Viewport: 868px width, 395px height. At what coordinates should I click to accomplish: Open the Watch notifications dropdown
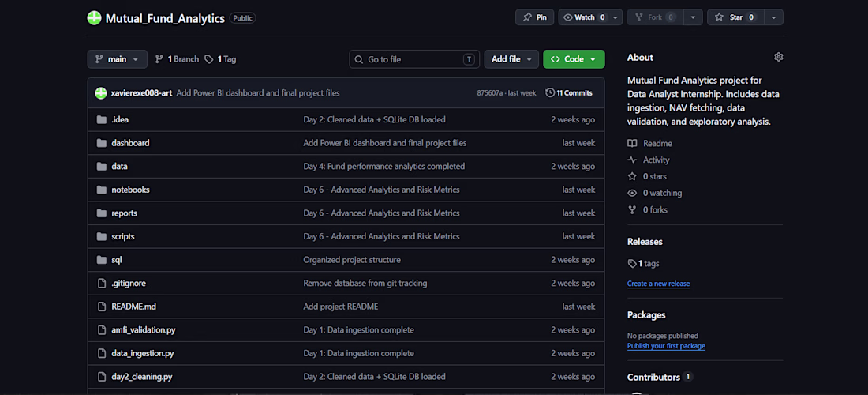pyautogui.click(x=591, y=17)
